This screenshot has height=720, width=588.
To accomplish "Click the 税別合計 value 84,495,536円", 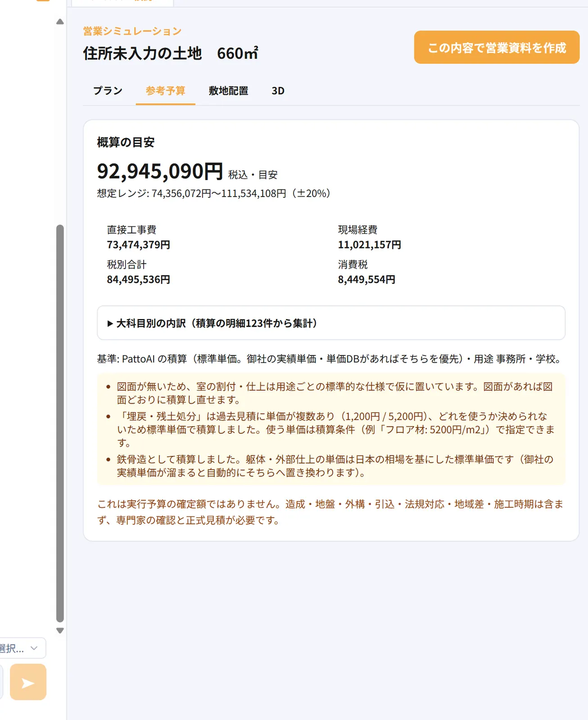I will [x=139, y=279].
